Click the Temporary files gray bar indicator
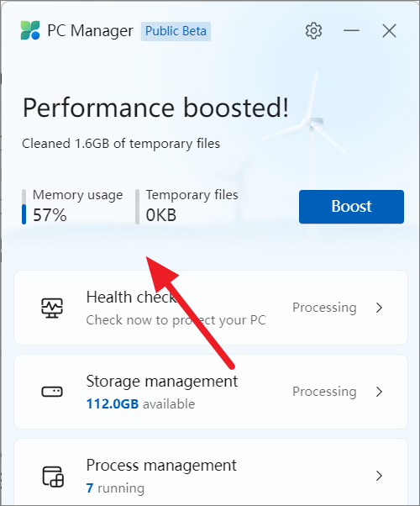420x506 pixels. click(137, 207)
